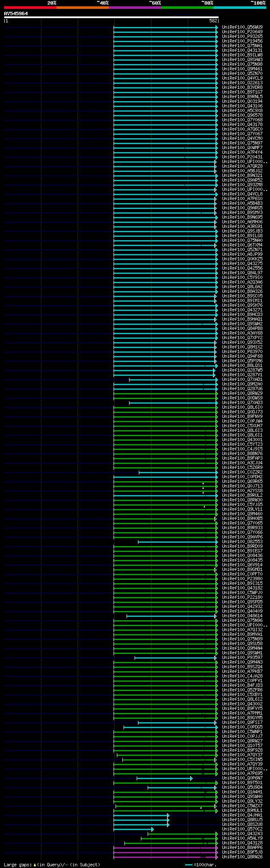Select the UniRef100_Q9SAW3 label
This screenshot has width=270, height=868.
click(242, 59)
